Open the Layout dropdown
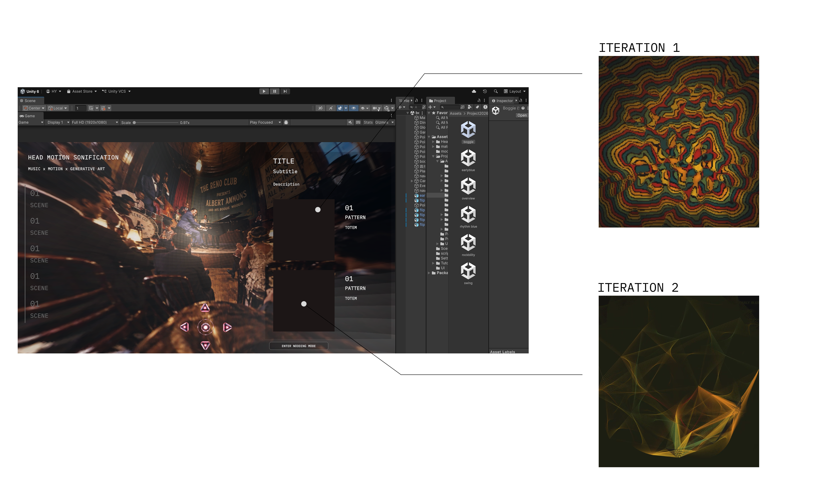 coord(515,91)
